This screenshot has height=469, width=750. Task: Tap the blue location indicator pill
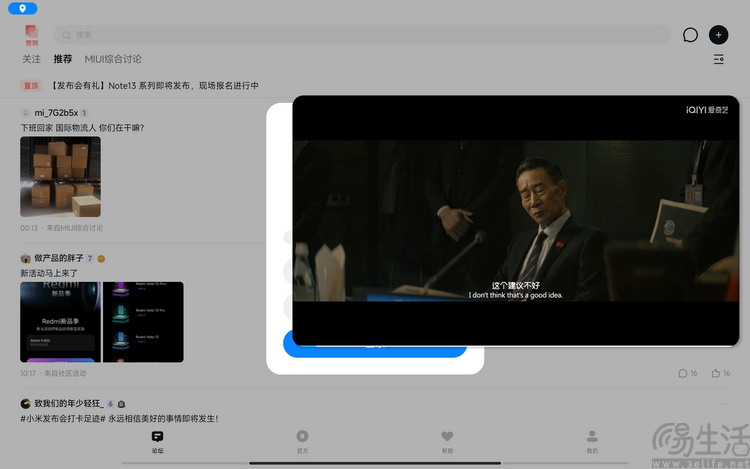click(22, 8)
